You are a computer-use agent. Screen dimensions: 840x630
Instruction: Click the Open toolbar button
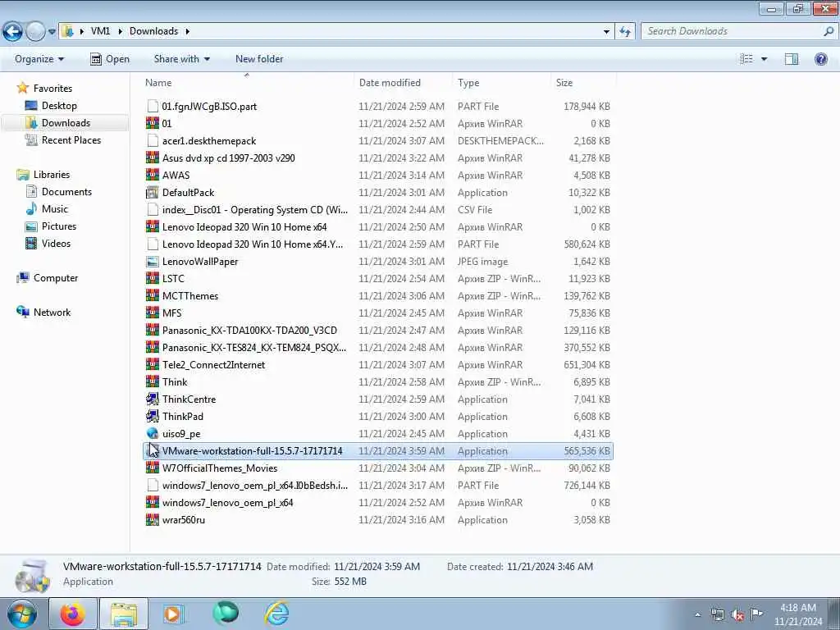pyautogui.click(x=110, y=59)
